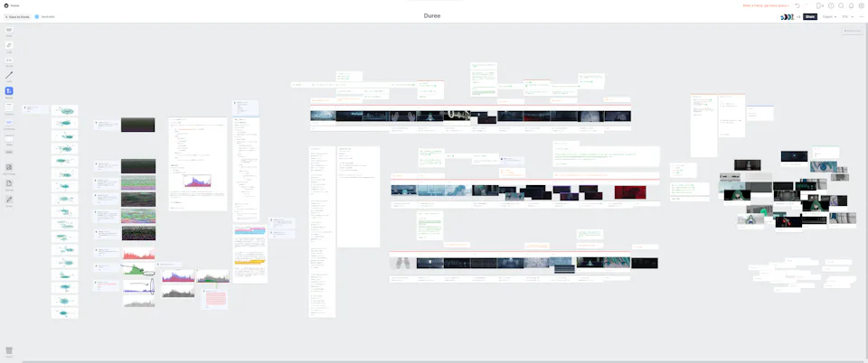The image size is (868, 363).
Task: Select the solid red frame in storyboard
Action: pyautogui.click(x=630, y=191)
